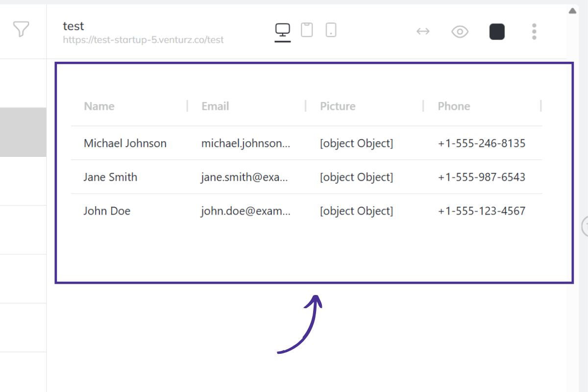
Task: Select the John Doe table cell
Action: pos(107,211)
